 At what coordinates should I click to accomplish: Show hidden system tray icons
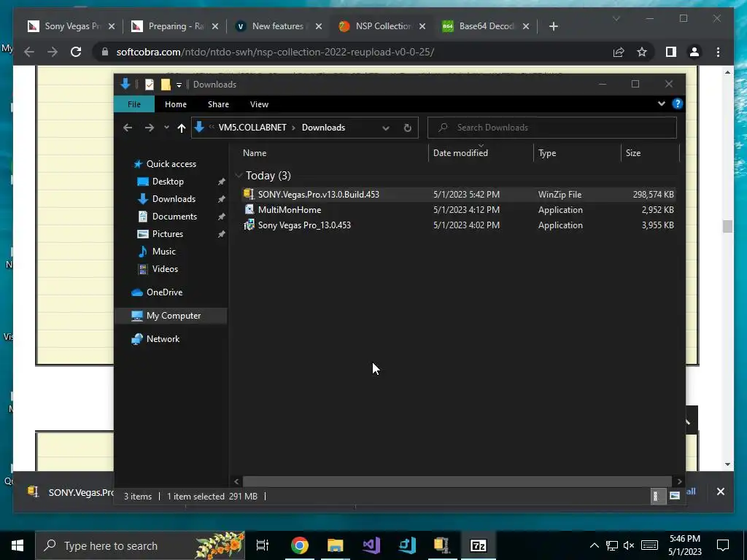[594, 545]
